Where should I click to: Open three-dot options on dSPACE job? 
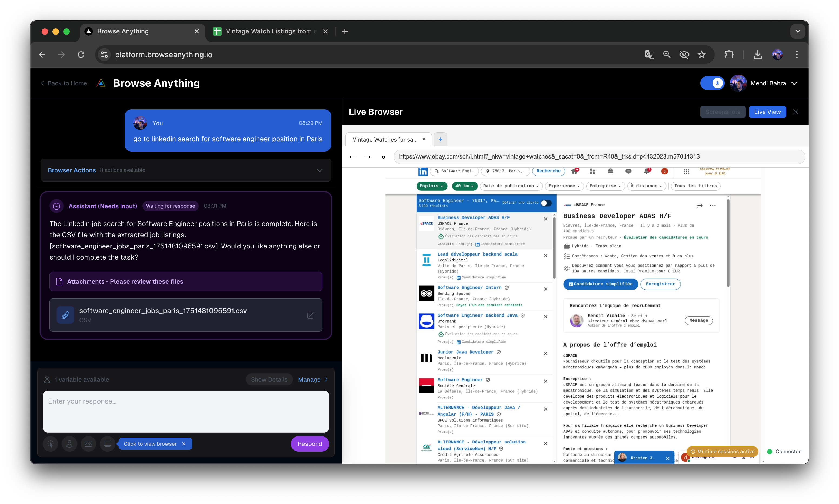coord(713,205)
